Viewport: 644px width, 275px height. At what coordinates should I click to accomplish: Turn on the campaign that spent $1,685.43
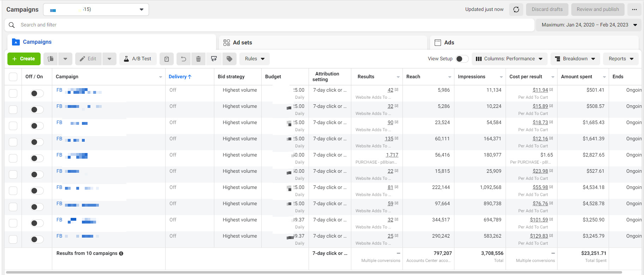[x=37, y=126]
